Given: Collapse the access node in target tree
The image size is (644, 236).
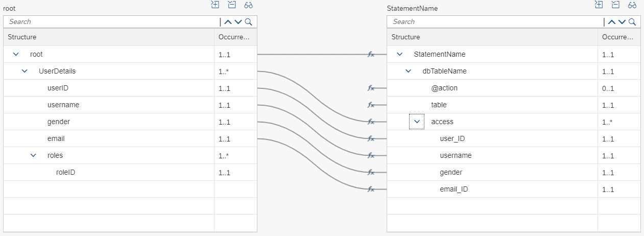Looking at the screenshot, I should 417,122.
